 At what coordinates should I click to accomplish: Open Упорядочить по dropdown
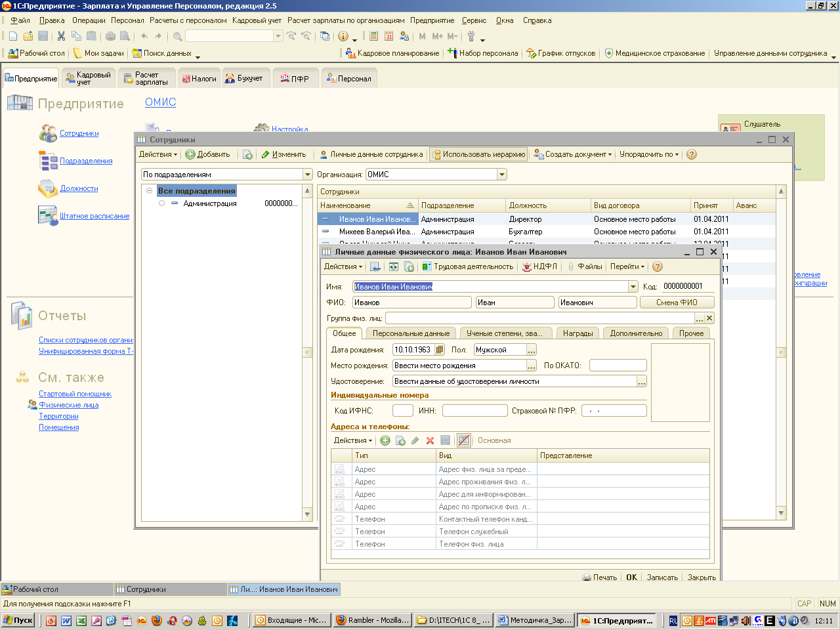[649, 154]
